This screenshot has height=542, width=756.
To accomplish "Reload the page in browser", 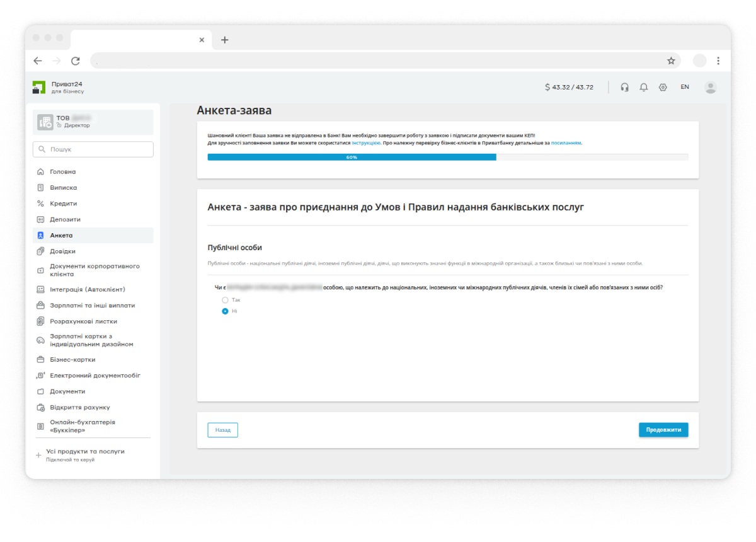I will [x=76, y=61].
